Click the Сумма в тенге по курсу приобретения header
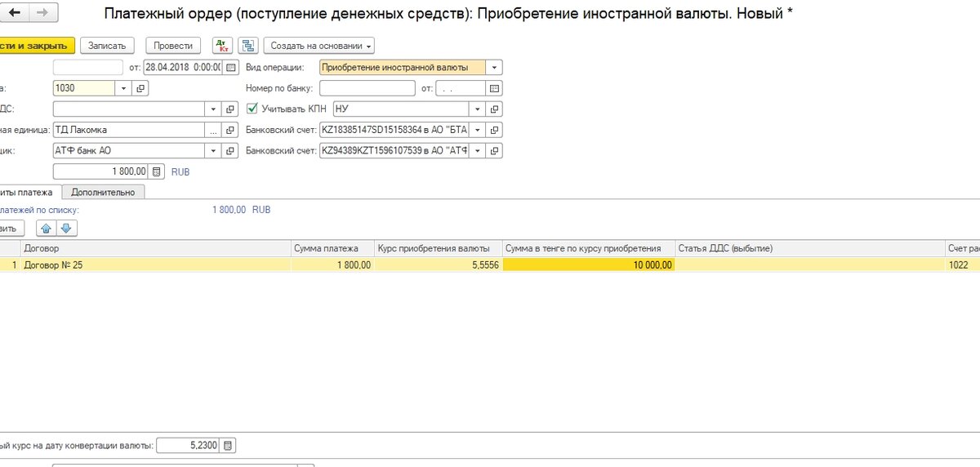 pyautogui.click(x=589, y=247)
